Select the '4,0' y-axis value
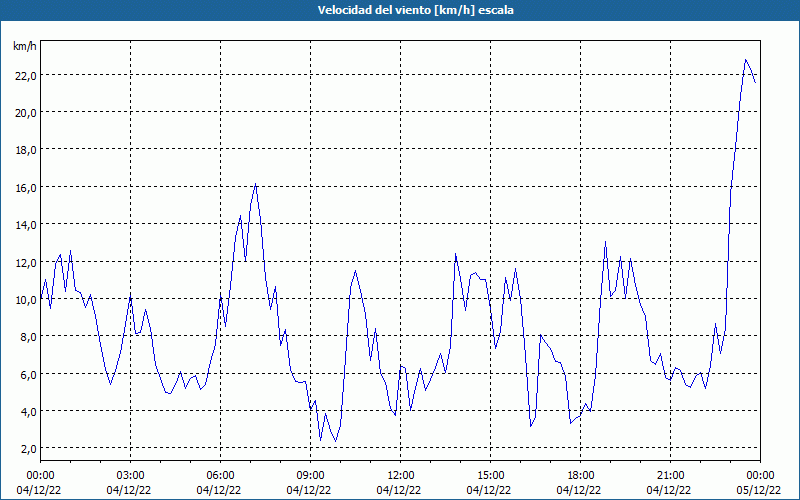This screenshot has height=500, width=800. coord(28,412)
